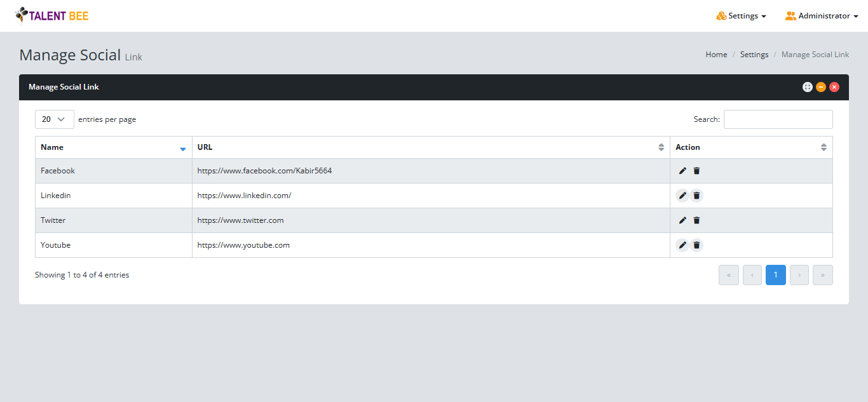Image resolution: width=868 pixels, height=402 pixels.
Task: Edit the Twitter social link entry
Action: tap(682, 220)
